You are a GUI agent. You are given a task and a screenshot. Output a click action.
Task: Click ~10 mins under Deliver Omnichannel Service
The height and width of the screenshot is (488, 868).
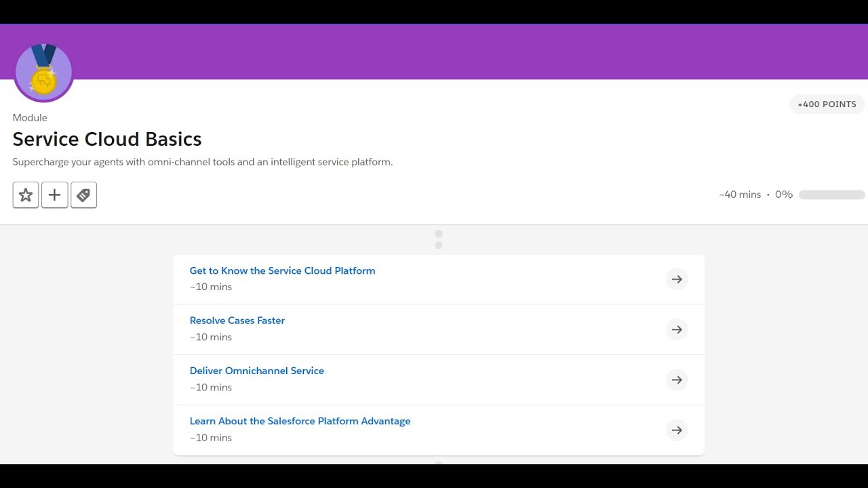[211, 387]
